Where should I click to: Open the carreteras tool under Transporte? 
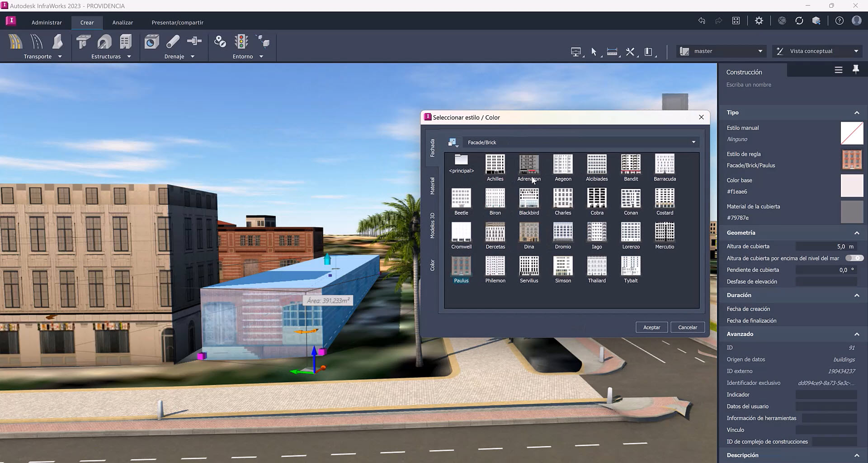(x=15, y=42)
